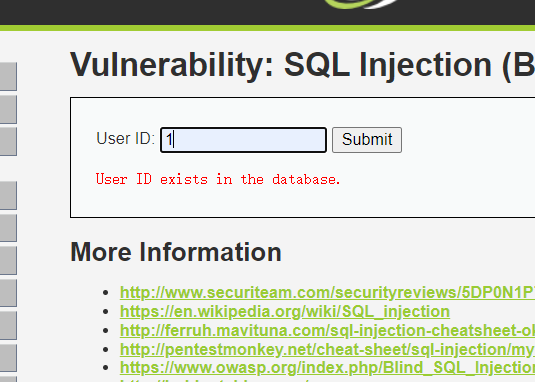Open the pentestmonkey.net cheat-sheet link
This screenshot has height=382, width=535.
click(327, 349)
